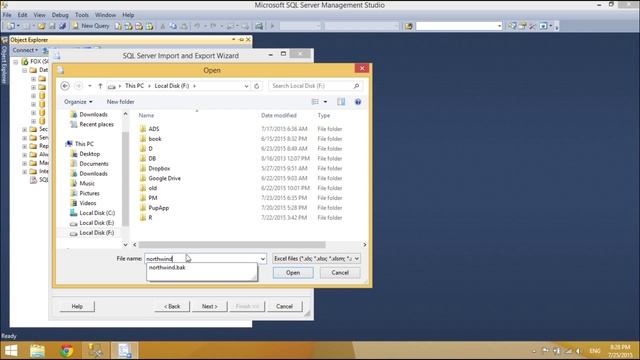The height and width of the screenshot is (360, 640).
Task: Collapse the Databases node in Object Explorer
Action: (x=24, y=70)
